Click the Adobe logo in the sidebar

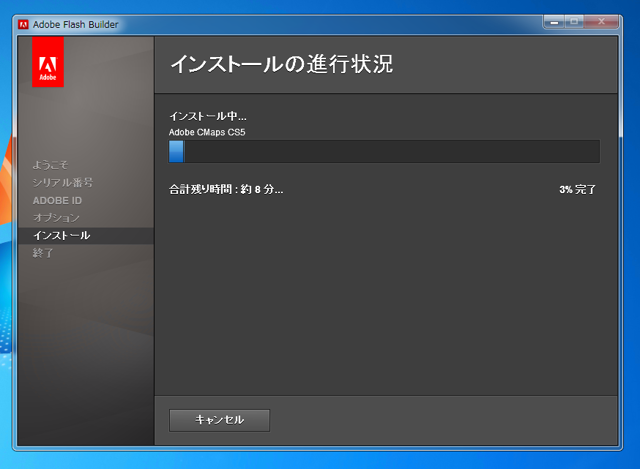point(48,62)
